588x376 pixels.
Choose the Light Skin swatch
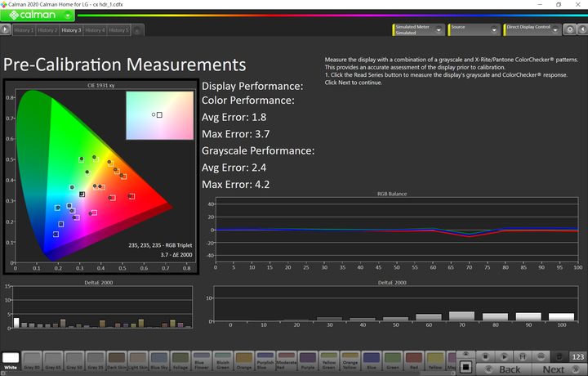pos(138,360)
